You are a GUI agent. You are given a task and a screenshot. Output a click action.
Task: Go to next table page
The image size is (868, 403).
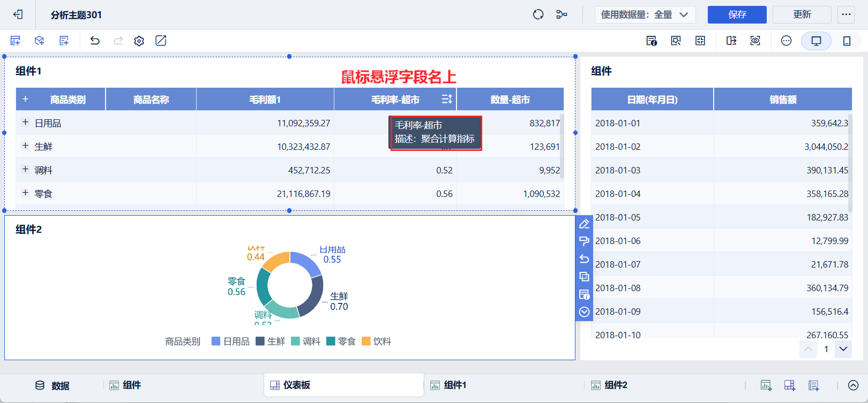pos(843,349)
